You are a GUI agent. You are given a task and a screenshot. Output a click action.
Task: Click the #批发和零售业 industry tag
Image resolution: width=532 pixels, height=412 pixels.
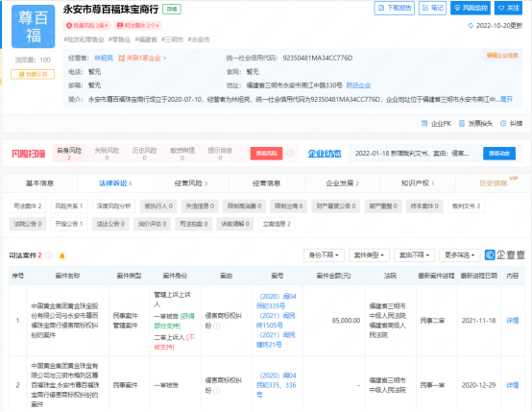click(x=84, y=39)
